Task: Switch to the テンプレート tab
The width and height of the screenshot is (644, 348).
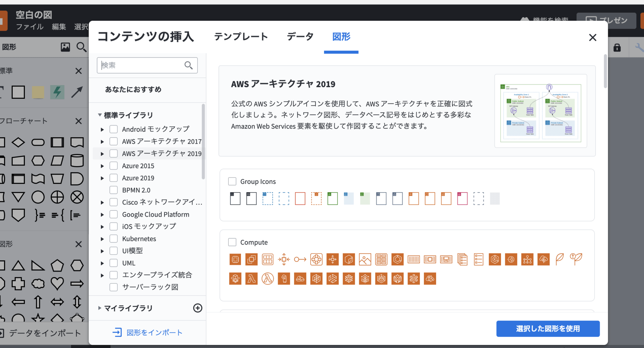Action: click(241, 37)
